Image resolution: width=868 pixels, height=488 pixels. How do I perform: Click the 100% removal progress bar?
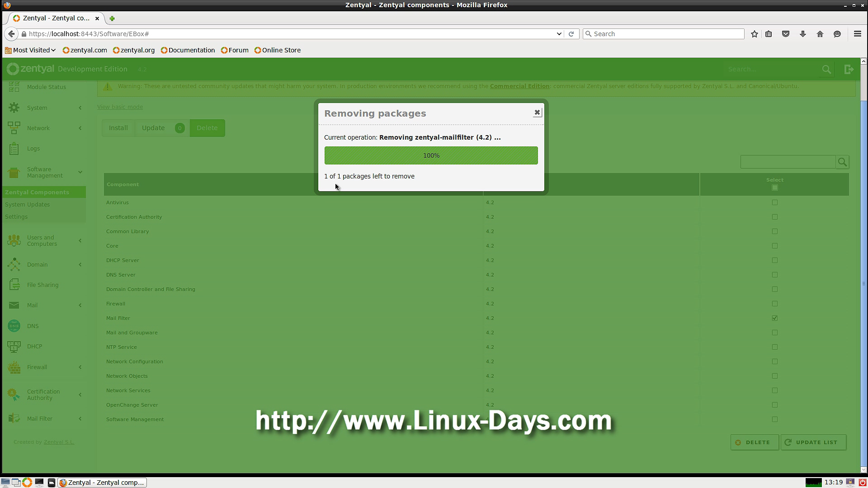pyautogui.click(x=431, y=155)
